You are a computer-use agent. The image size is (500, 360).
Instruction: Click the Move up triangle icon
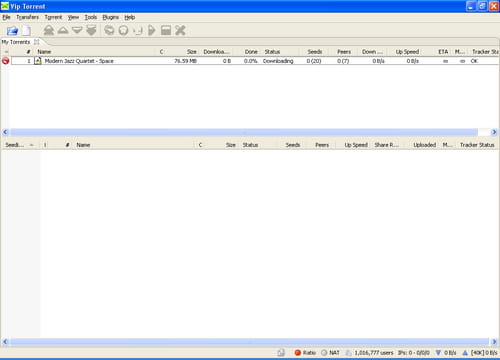pyautogui.click(x=63, y=30)
